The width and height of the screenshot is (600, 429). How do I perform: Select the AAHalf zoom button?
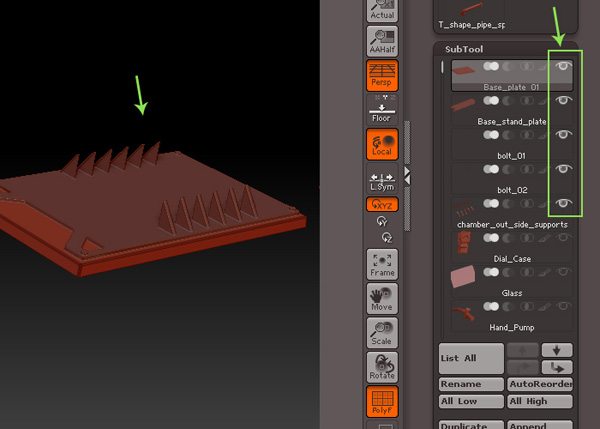(x=382, y=41)
